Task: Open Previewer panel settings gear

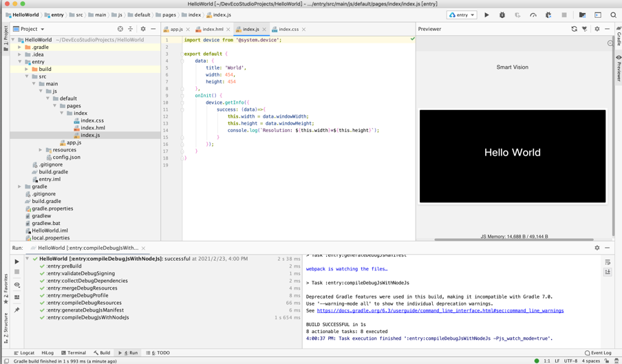Action: (x=597, y=29)
